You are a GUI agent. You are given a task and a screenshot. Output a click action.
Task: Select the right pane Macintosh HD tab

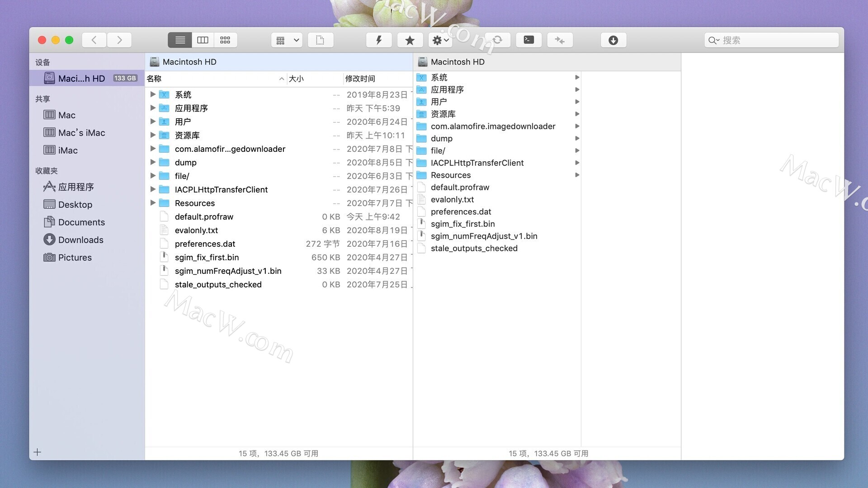[547, 62]
